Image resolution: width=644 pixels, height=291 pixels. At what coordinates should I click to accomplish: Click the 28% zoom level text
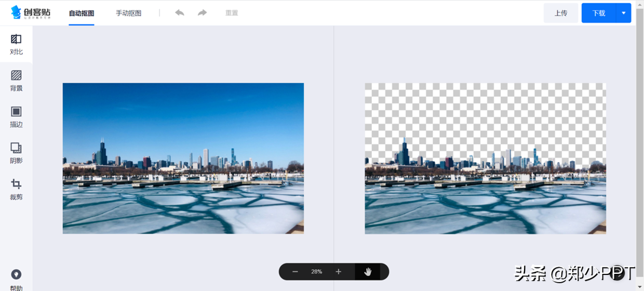pos(317,272)
